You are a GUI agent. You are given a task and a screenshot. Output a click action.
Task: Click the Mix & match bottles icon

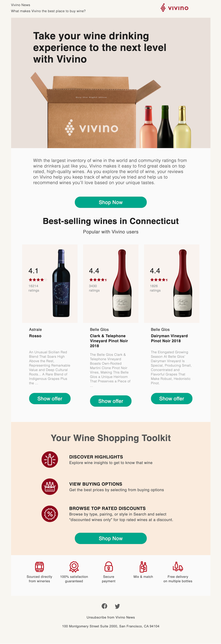(x=143, y=567)
